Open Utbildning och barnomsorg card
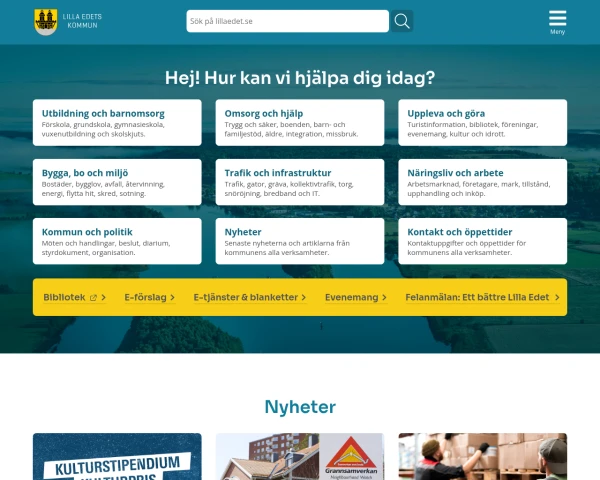The image size is (600, 480). pyautogui.click(x=117, y=122)
